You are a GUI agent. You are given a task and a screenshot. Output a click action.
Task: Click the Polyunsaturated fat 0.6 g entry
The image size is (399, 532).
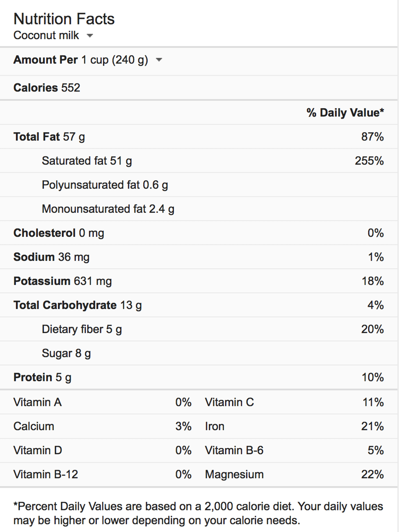point(105,185)
